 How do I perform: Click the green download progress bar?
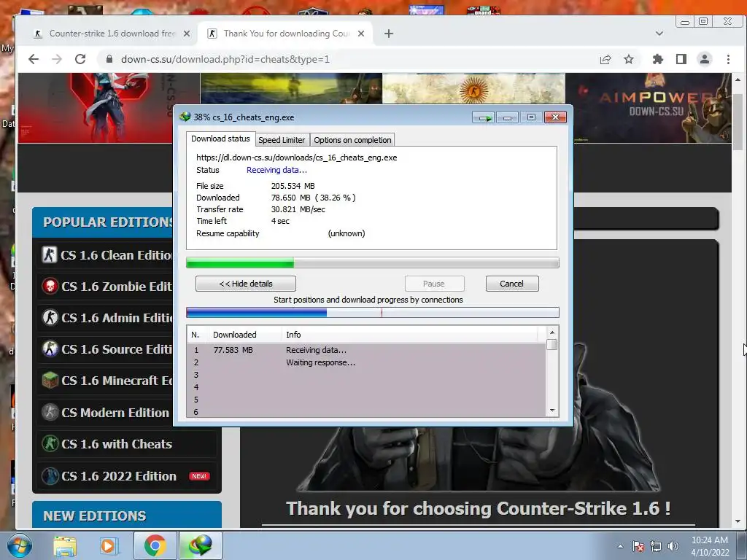point(373,262)
